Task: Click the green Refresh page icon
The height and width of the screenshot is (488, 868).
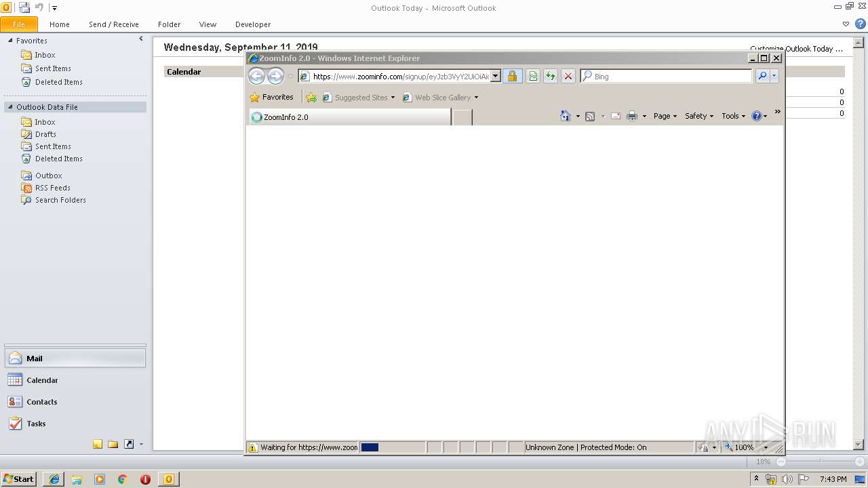Action: pyautogui.click(x=551, y=77)
